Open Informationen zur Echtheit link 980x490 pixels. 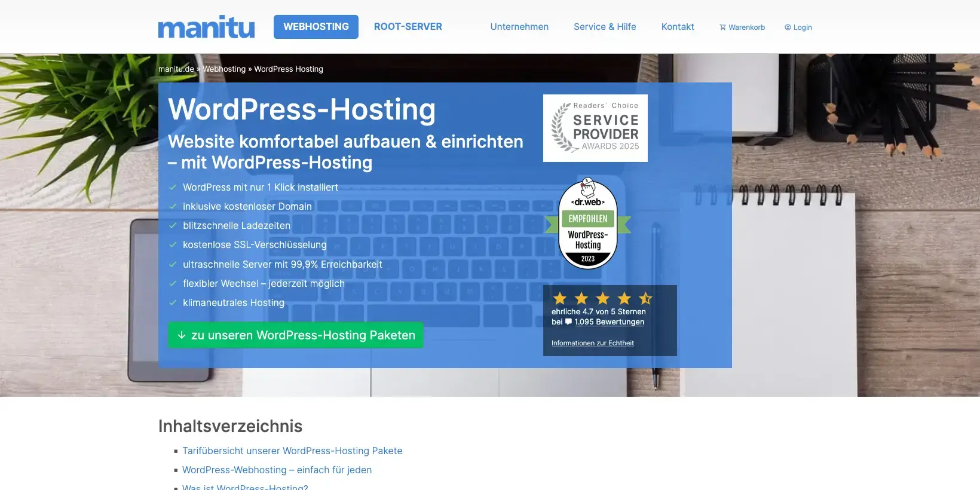coord(593,343)
